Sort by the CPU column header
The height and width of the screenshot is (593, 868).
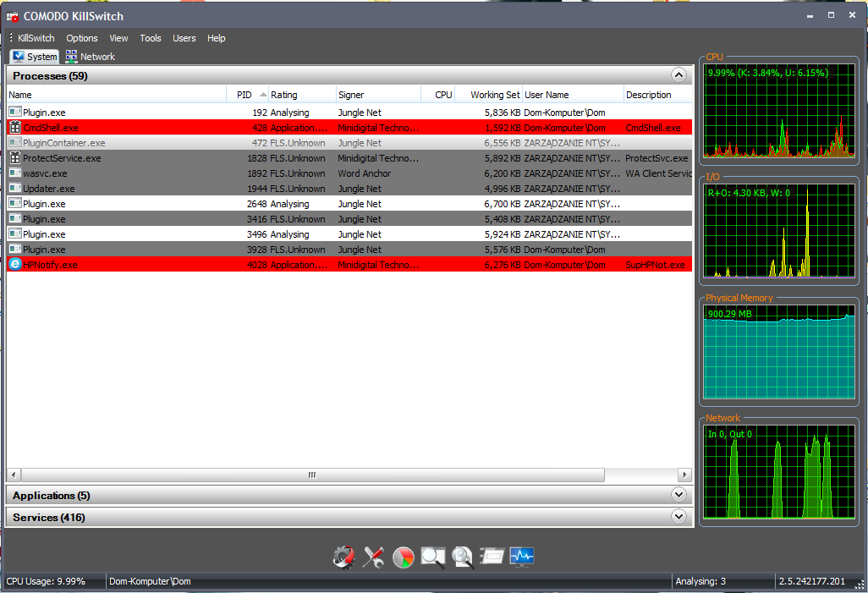point(438,95)
